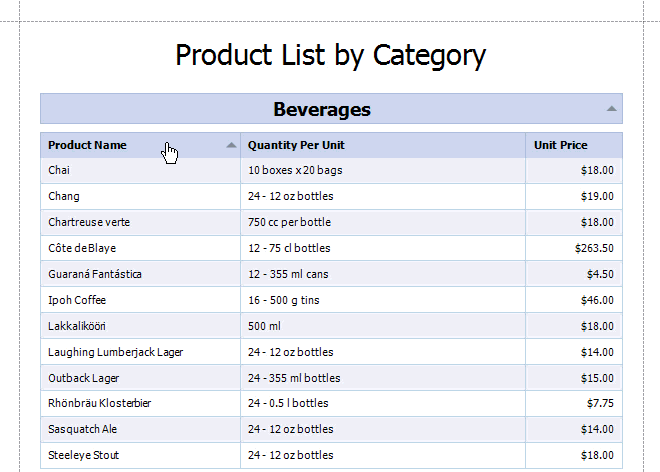Select the Guaraná Fantástica product cell
660x472 pixels.
pyautogui.click(x=95, y=274)
